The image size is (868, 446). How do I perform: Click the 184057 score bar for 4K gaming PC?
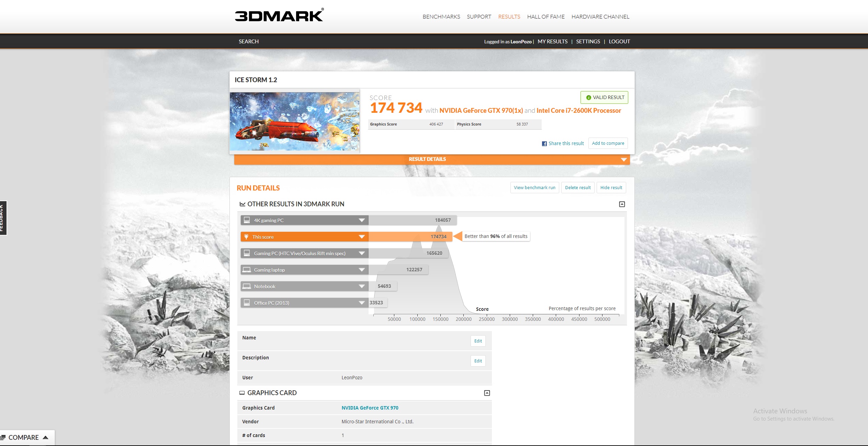coord(413,220)
